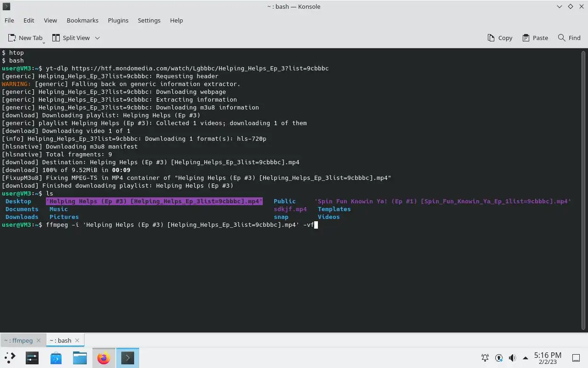
Task: Click the 'Videos' directory name
Action: pyautogui.click(x=329, y=217)
